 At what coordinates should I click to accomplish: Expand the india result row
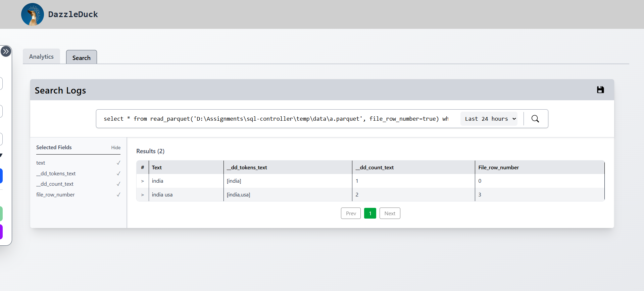142,181
